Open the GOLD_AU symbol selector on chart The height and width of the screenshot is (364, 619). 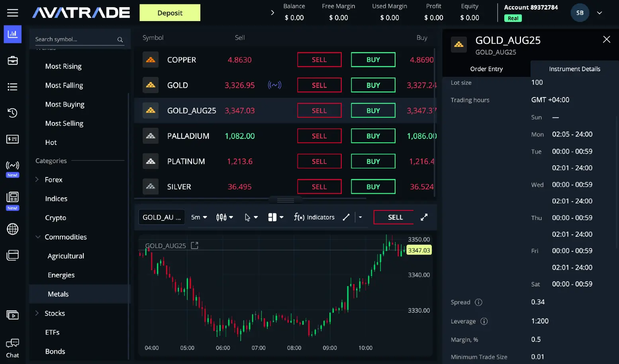click(x=162, y=217)
